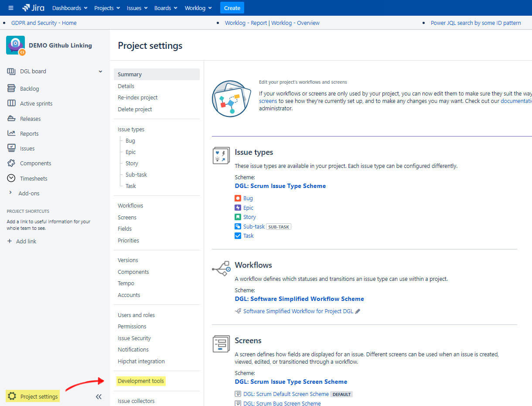Open DGL: Software Simplified Workflow Scheme
Image resolution: width=532 pixels, height=406 pixels.
coord(299,299)
